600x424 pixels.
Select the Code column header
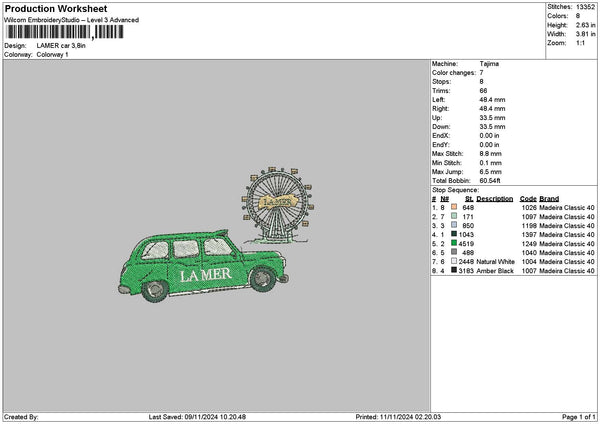click(x=528, y=199)
